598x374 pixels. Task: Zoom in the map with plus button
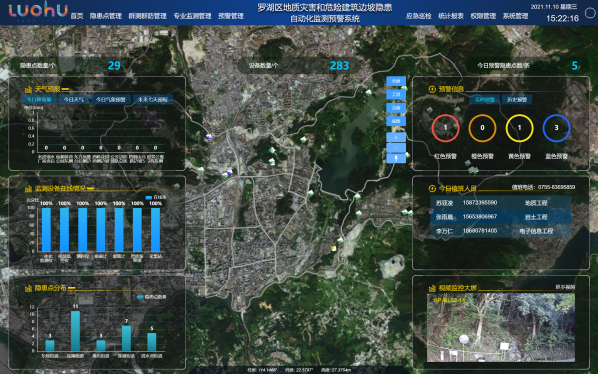point(396,137)
